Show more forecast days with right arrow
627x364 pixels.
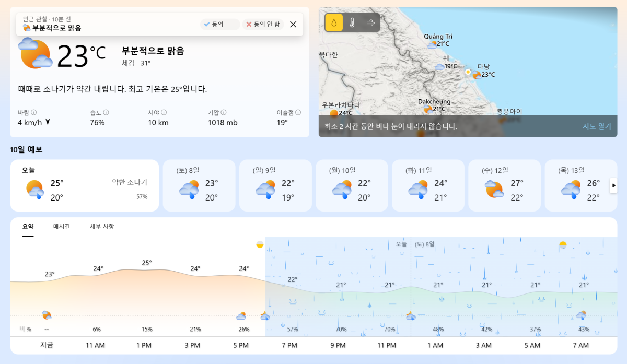tap(614, 185)
